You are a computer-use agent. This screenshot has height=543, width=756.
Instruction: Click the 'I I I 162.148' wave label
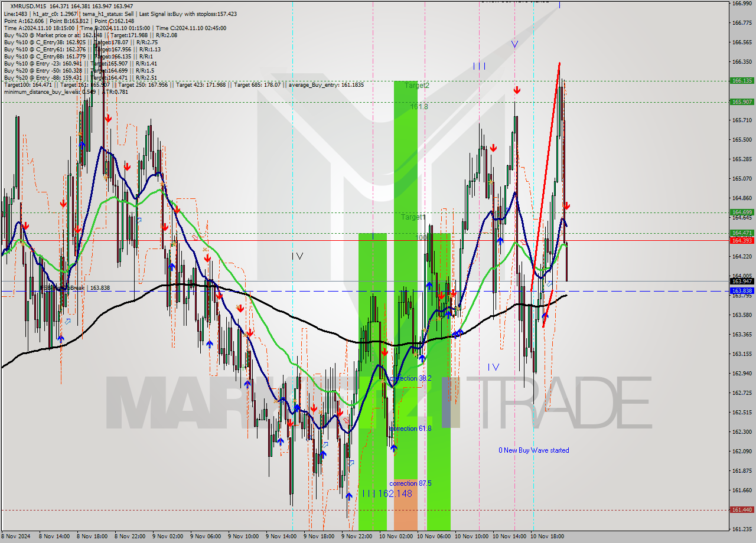(387, 493)
